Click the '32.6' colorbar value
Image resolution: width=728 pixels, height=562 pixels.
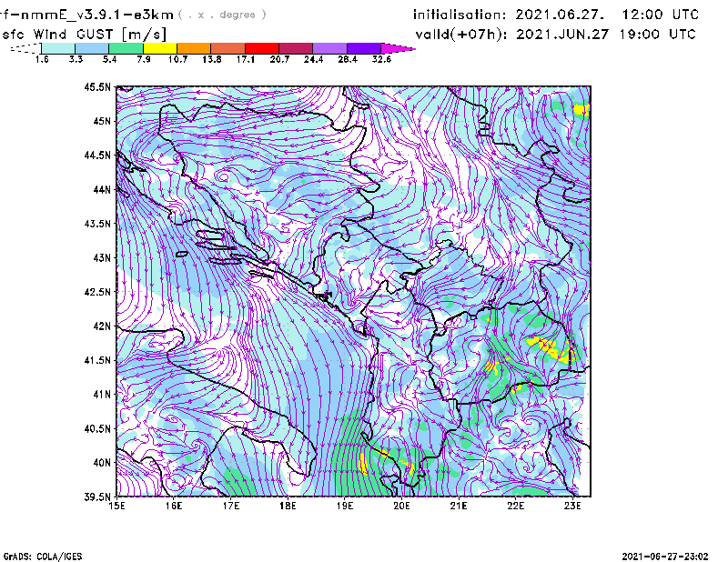pos(381,59)
